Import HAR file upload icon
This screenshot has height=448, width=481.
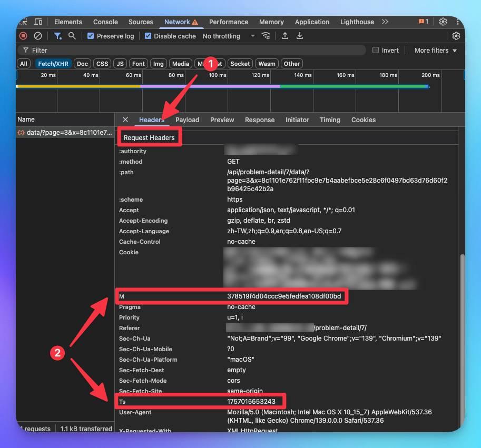284,36
